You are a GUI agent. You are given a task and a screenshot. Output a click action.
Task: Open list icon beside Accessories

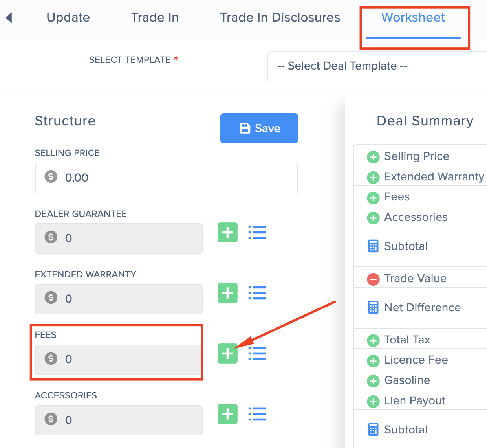pos(257,414)
